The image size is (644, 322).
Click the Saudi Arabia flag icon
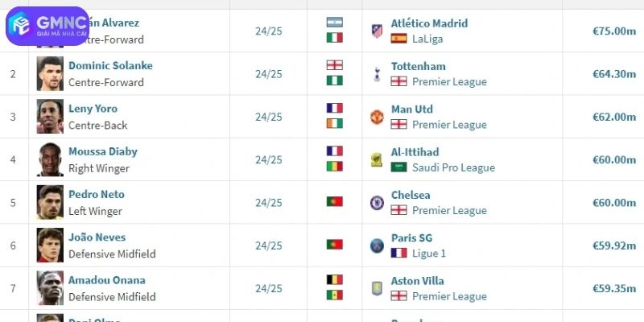point(398,167)
